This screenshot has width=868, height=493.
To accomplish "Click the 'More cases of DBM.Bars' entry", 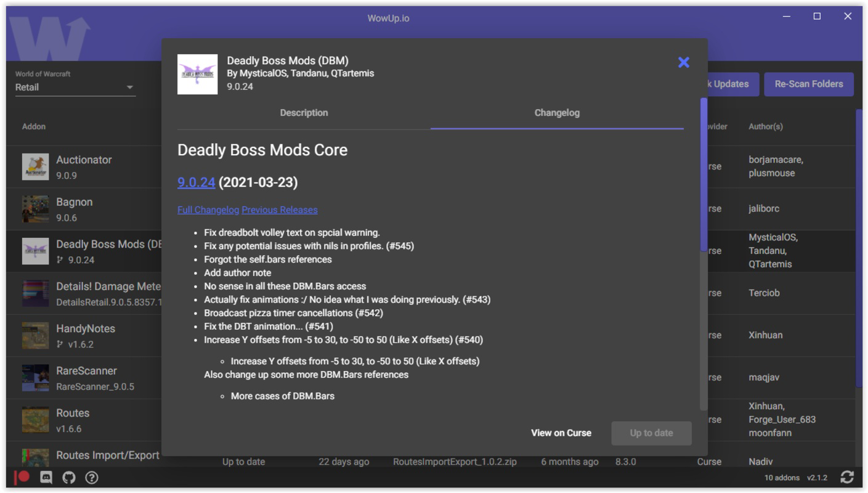I will click(x=283, y=396).
